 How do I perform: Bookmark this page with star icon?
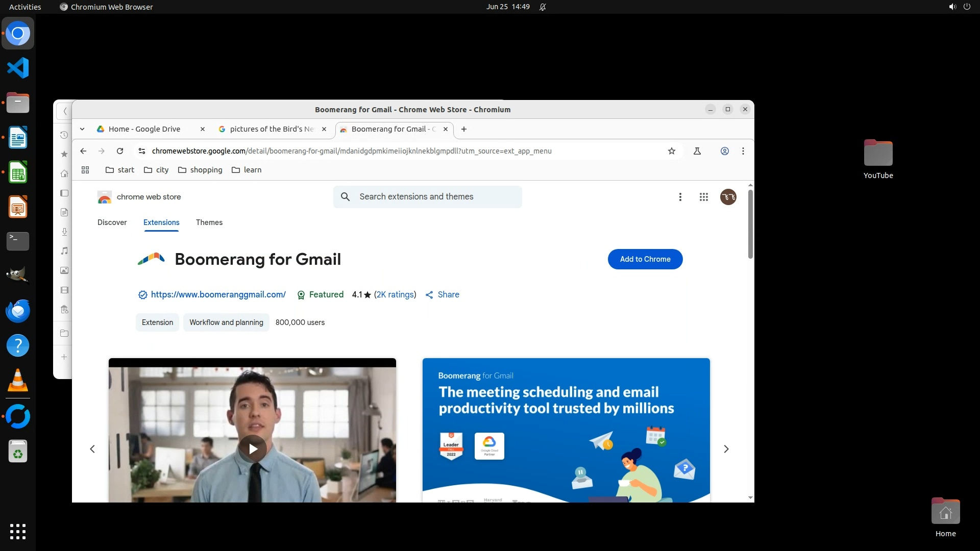point(672,151)
